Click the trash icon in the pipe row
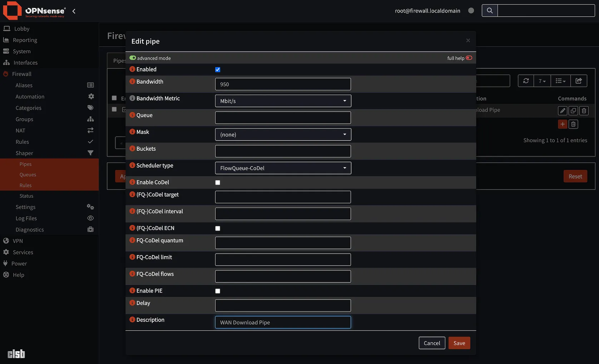The image size is (599, 364). pos(584,111)
